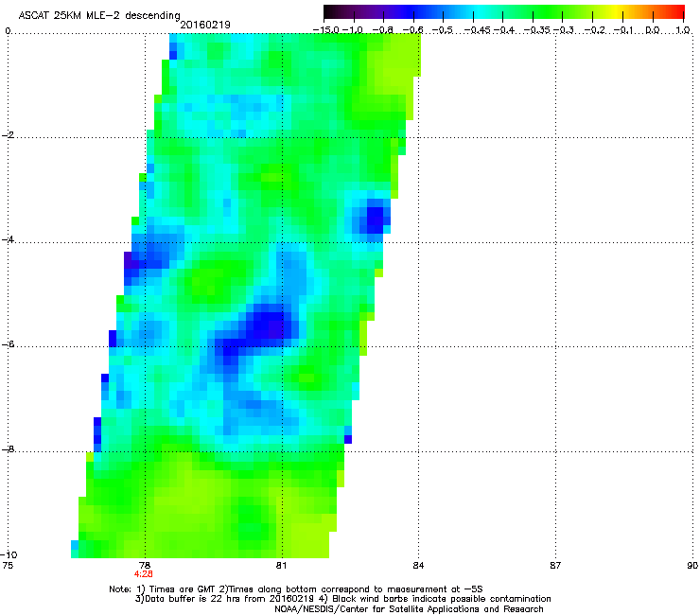
Task: Click the color bar label -0.8
Action: 382,30
